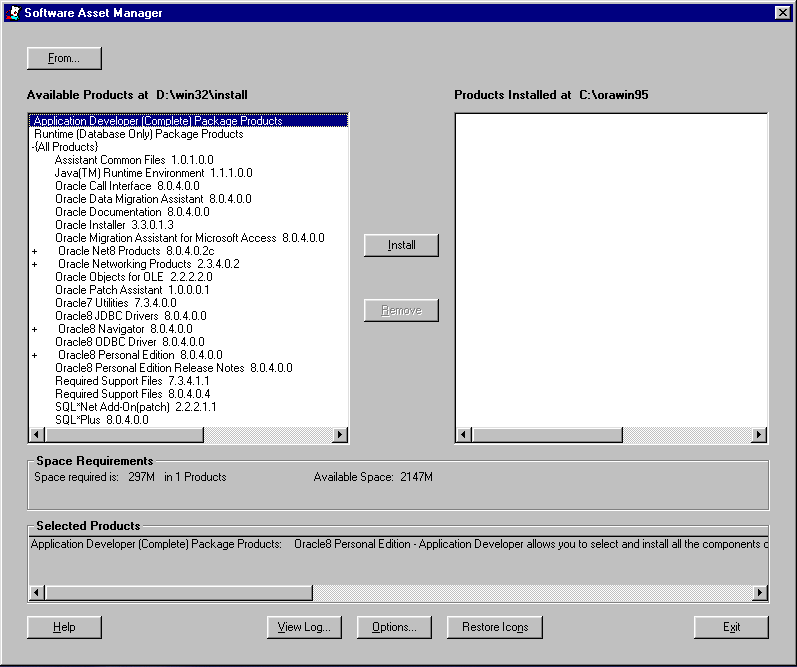This screenshot has width=797, height=667.
Task: Expand Oracle Networking Products plus sign
Action: pyautogui.click(x=35, y=264)
